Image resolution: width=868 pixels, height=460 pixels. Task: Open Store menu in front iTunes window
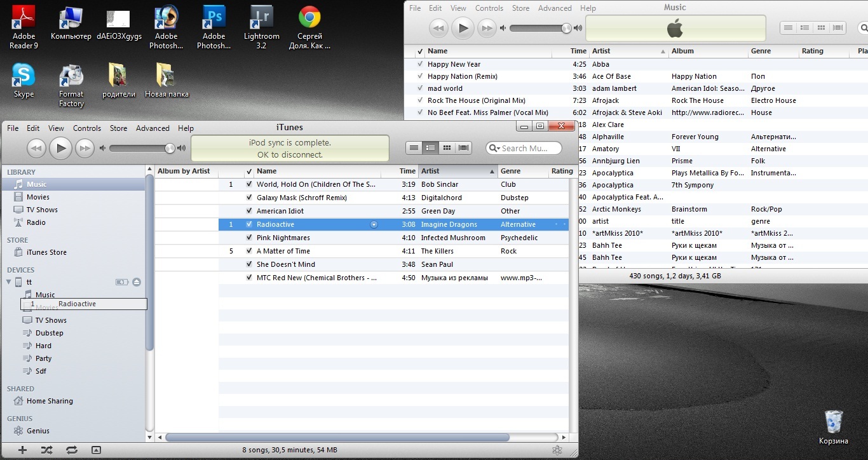pyautogui.click(x=118, y=128)
